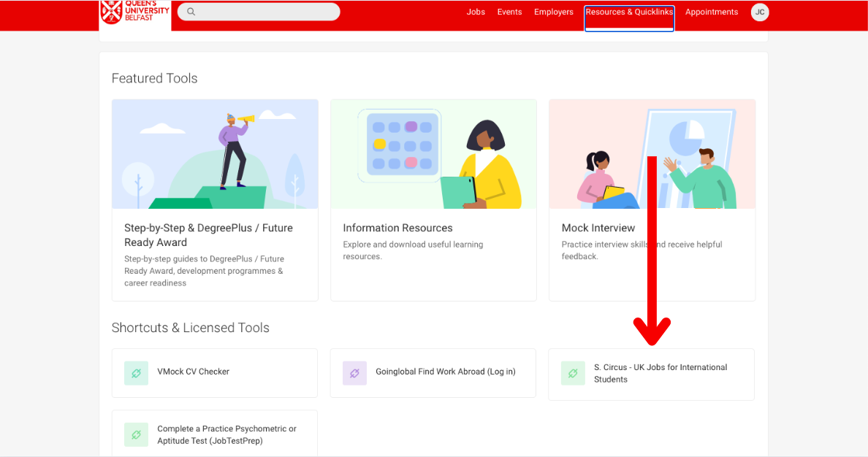
Task: Open the JC user avatar menu
Action: click(x=760, y=12)
